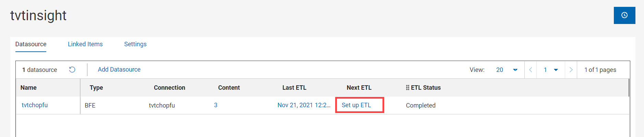Viewport: 644px width, 137px height.
Task: Click the Connection column header
Action: click(x=169, y=88)
